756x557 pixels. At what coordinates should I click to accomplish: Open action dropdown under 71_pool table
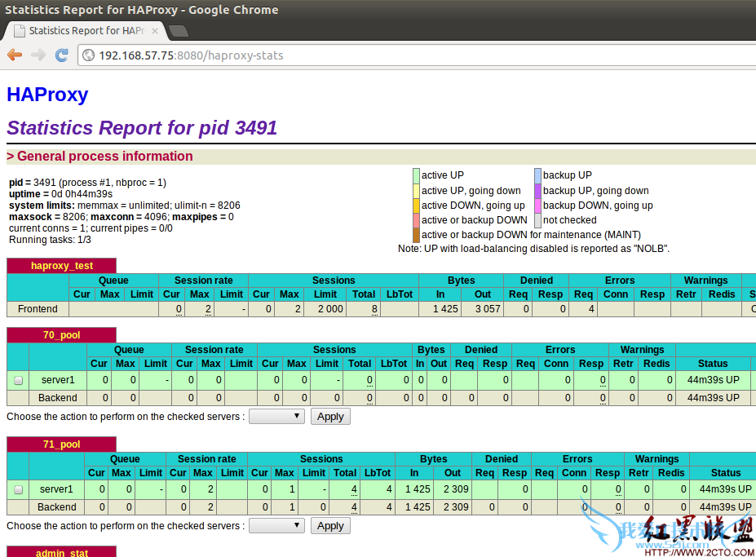point(276,526)
